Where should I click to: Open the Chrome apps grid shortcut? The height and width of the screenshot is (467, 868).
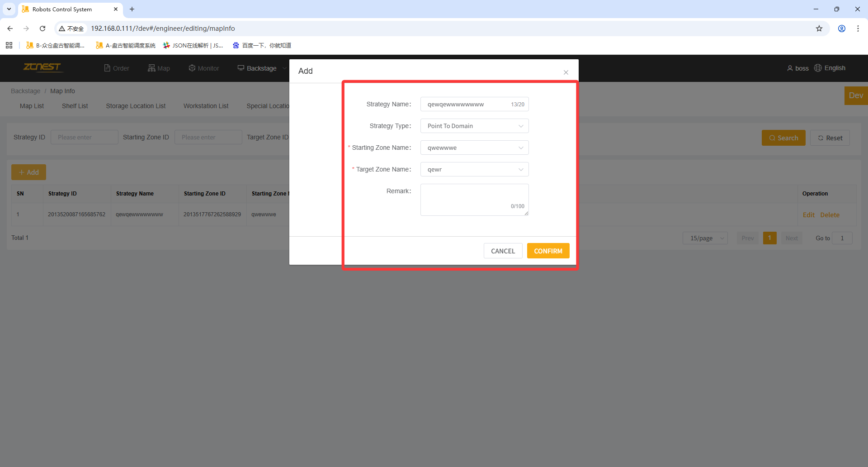9,45
